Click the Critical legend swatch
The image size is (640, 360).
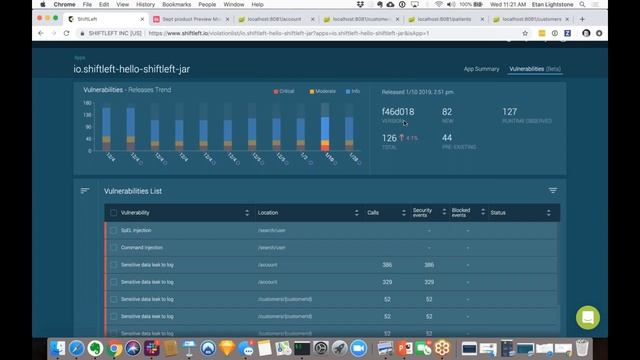click(x=276, y=91)
